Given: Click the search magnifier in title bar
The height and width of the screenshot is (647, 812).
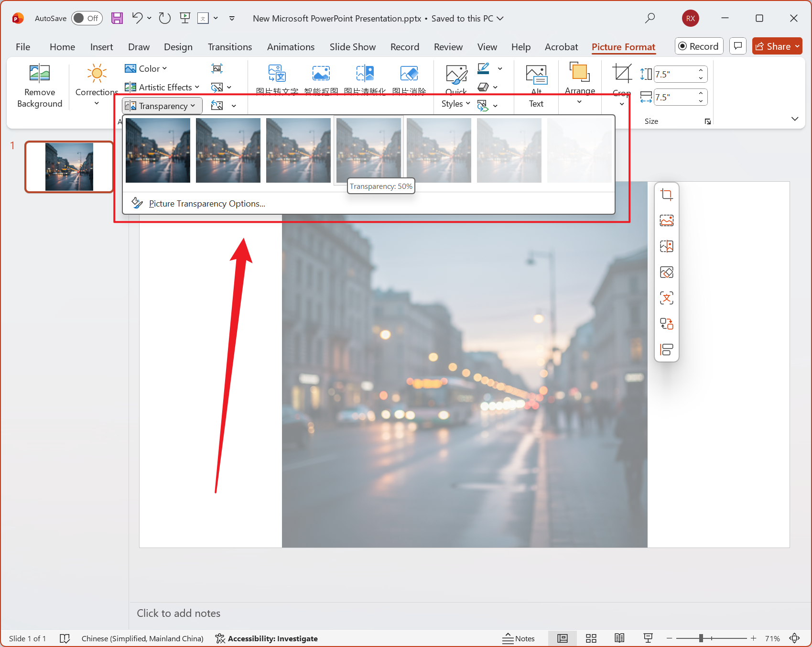Looking at the screenshot, I should point(650,18).
